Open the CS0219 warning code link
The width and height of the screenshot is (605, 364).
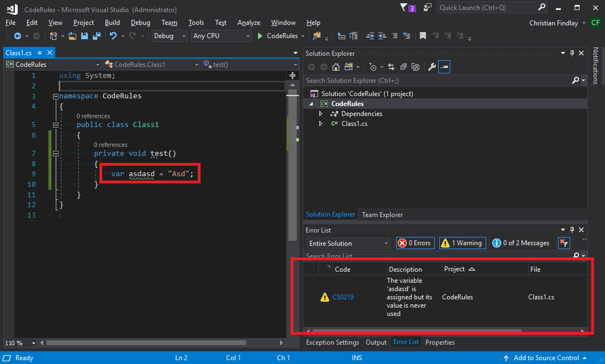click(x=343, y=297)
